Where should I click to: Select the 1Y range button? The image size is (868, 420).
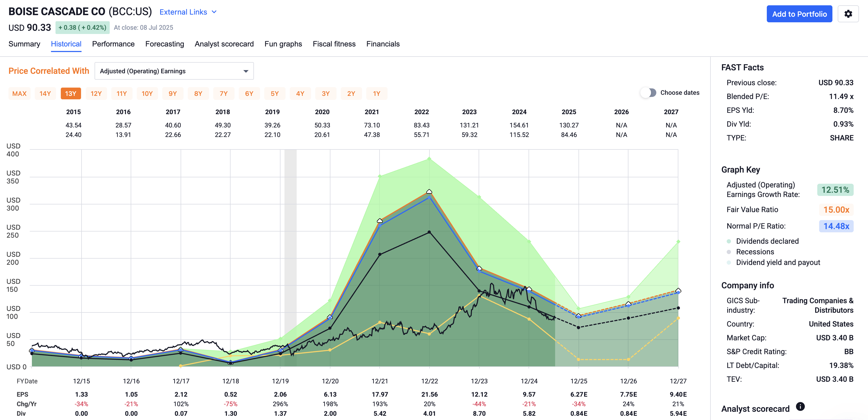376,93
